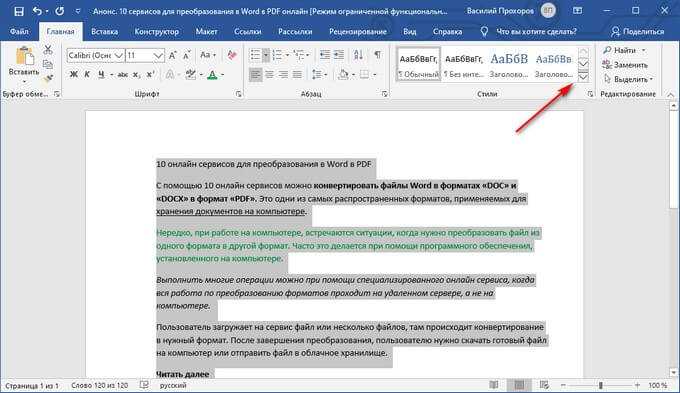This screenshot has width=680, height=393.
Task: Switch to the Конструктор tab
Action: 157,32
